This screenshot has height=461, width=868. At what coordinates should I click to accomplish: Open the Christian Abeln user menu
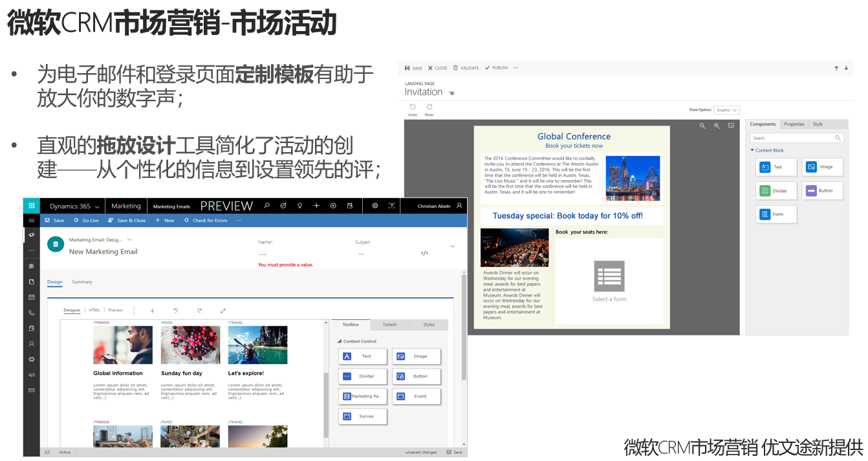(440, 206)
